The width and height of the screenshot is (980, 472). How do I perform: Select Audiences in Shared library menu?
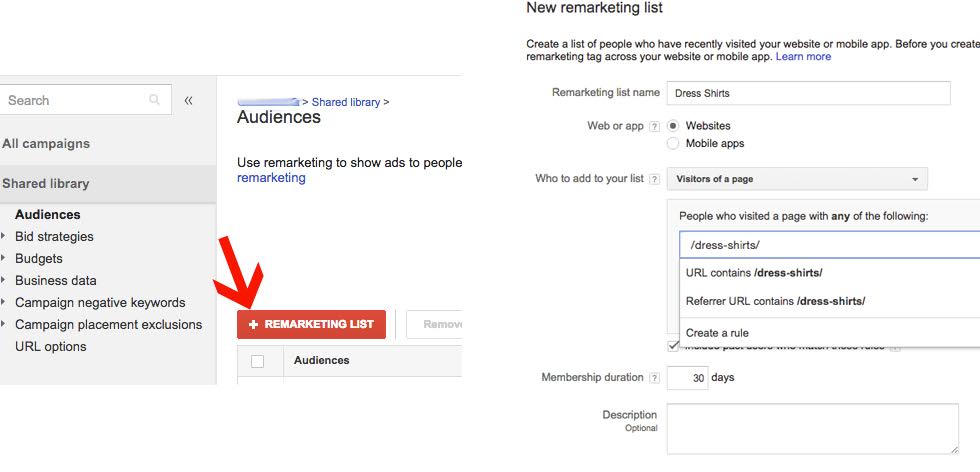(47, 215)
